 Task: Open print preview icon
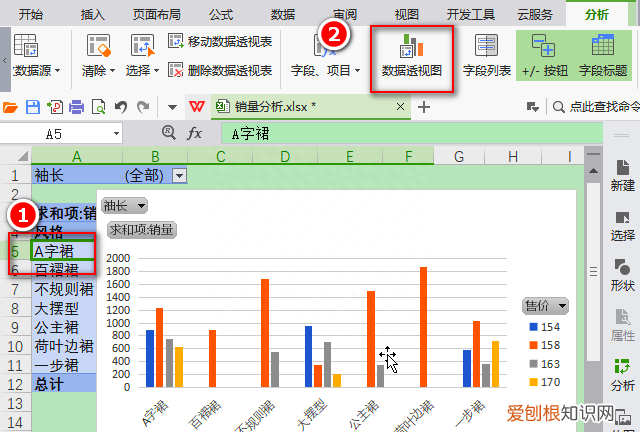click(x=98, y=107)
